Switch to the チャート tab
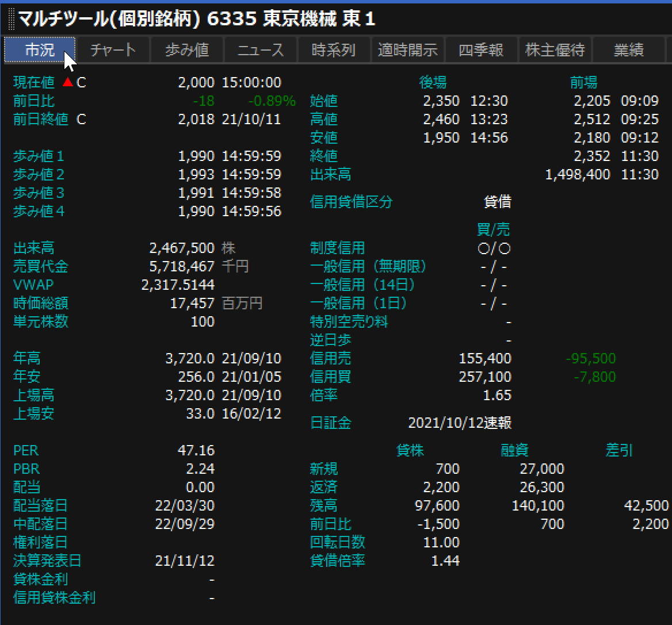 113,50
